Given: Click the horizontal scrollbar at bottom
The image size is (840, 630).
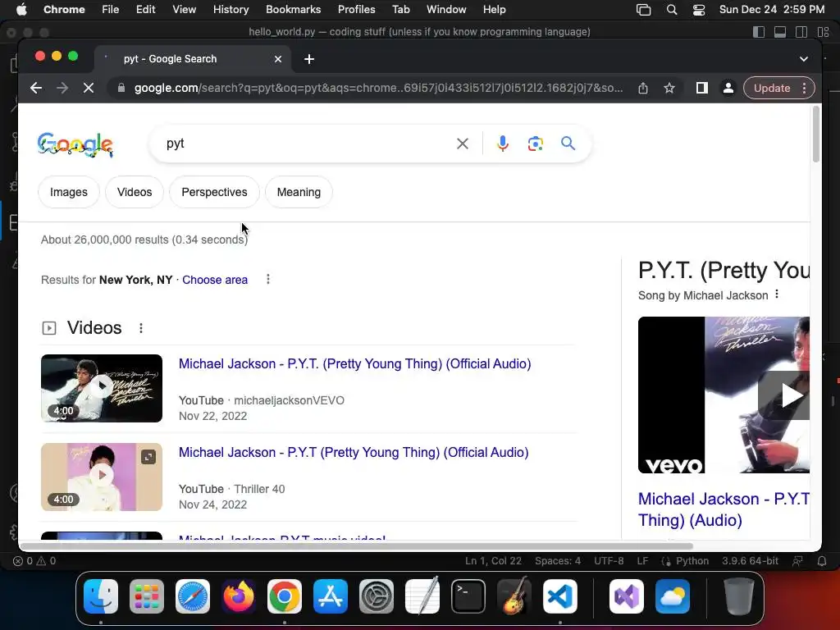Looking at the screenshot, I should point(357,546).
